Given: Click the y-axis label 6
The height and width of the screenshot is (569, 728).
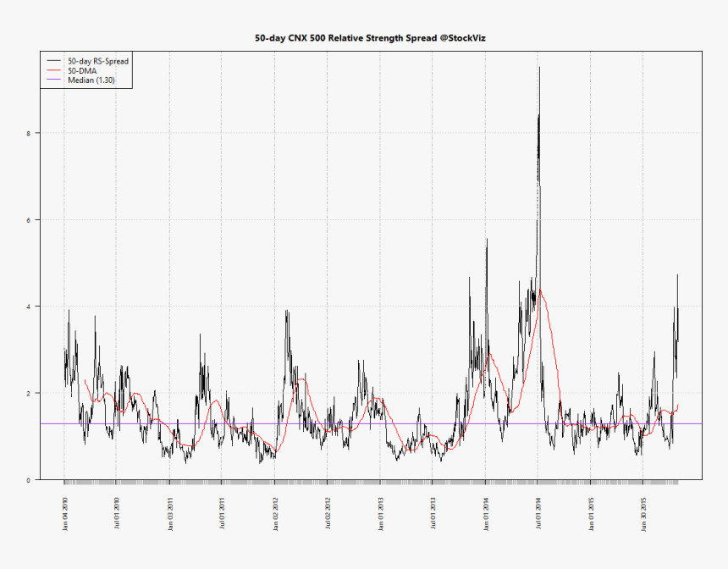Looking at the screenshot, I should click(x=28, y=219).
